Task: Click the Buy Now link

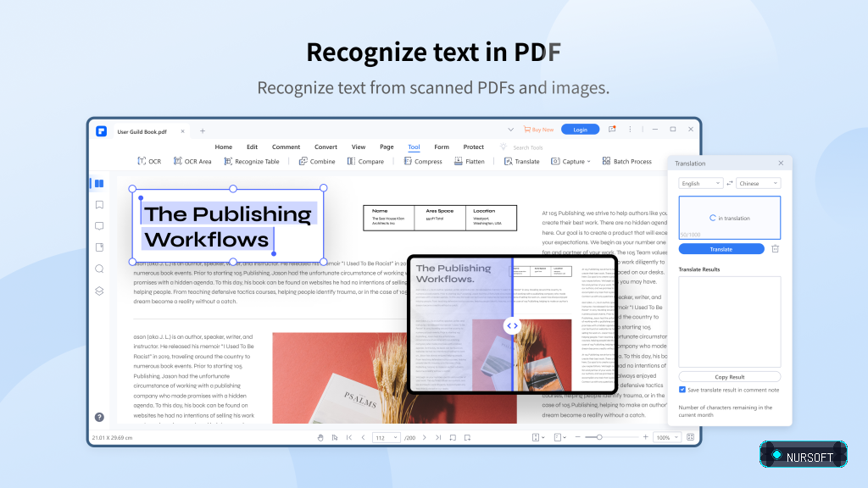Action: click(x=538, y=130)
